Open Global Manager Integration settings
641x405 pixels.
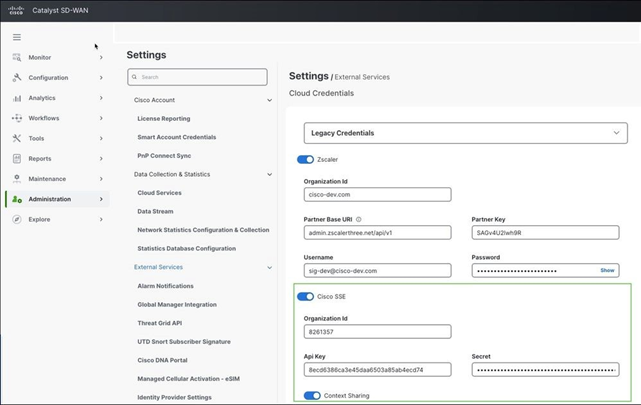click(x=177, y=304)
